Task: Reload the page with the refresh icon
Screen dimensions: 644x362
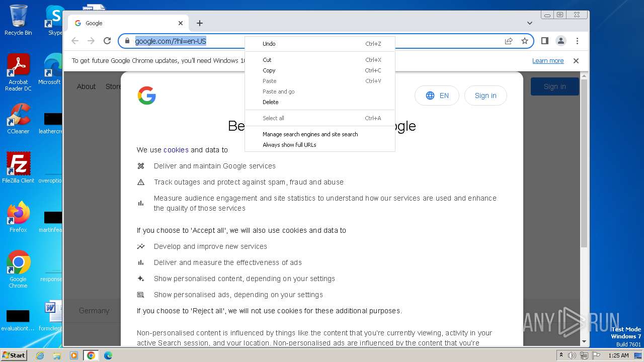Action: pos(107,41)
